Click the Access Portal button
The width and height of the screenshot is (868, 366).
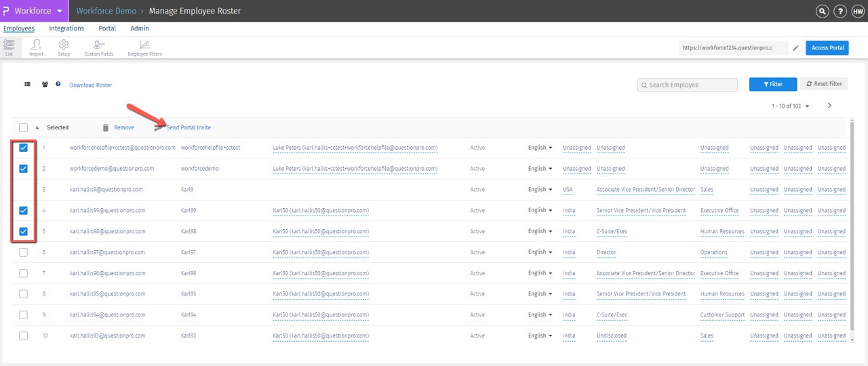pos(827,48)
